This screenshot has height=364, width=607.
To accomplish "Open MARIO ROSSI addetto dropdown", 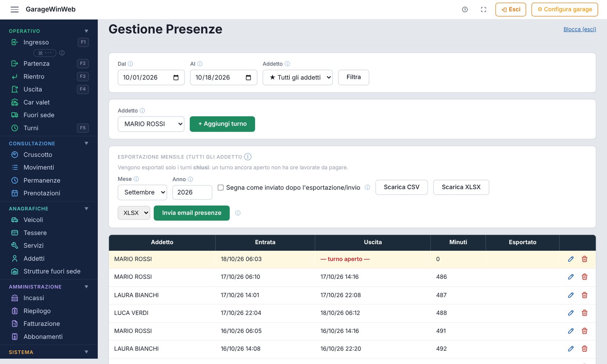I will [151, 124].
